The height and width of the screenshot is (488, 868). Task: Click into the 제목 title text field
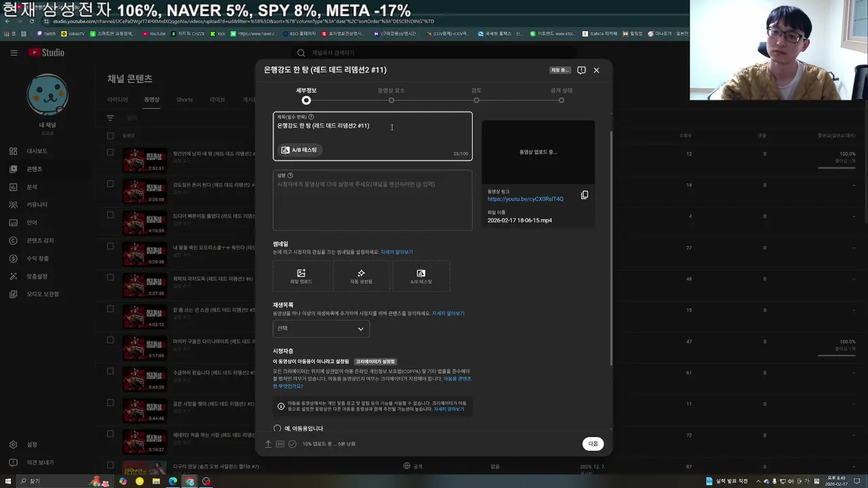(372, 136)
